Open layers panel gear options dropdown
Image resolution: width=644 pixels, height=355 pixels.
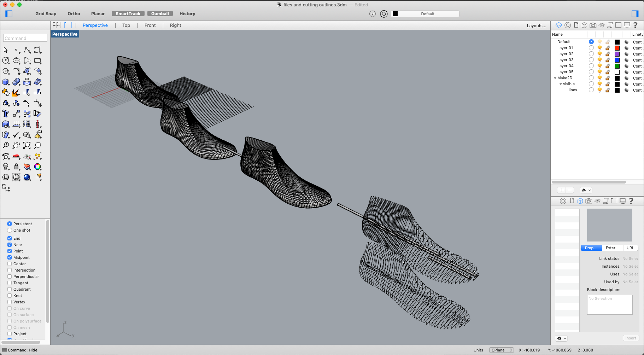point(586,190)
